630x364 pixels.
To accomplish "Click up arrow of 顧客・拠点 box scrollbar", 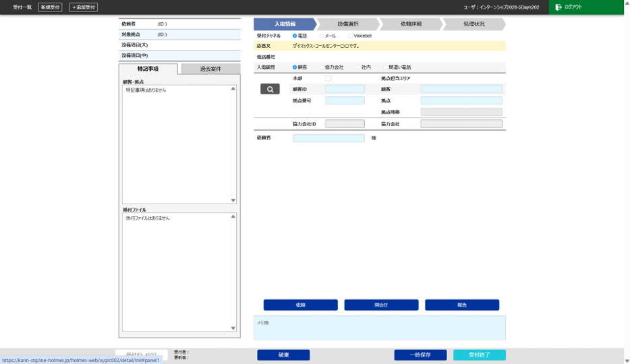I will tap(233, 89).
